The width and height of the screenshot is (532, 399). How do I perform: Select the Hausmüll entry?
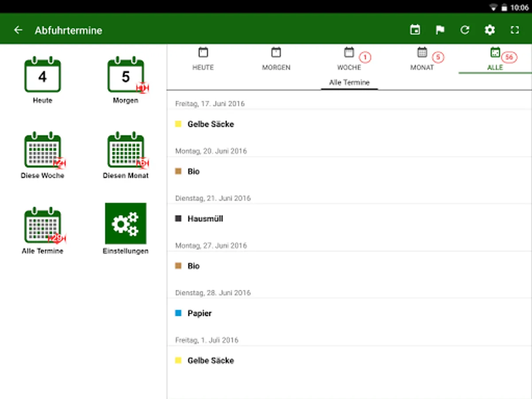tap(349, 219)
